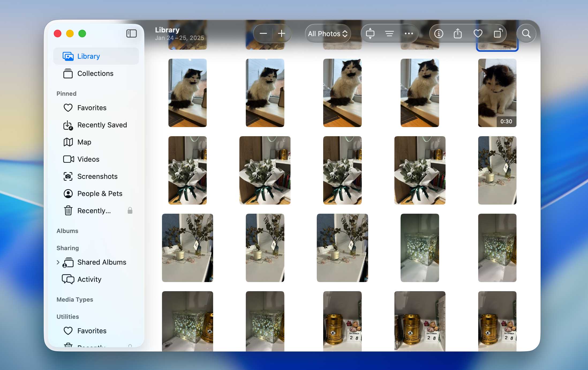Click the Videos camera icon
Image resolution: width=588 pixels, height=370 pixels.
point(69,159)
